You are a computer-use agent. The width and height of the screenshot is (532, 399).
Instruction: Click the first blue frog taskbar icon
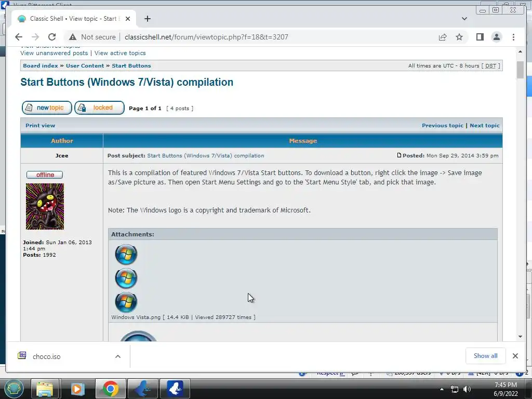coord(142,389)
